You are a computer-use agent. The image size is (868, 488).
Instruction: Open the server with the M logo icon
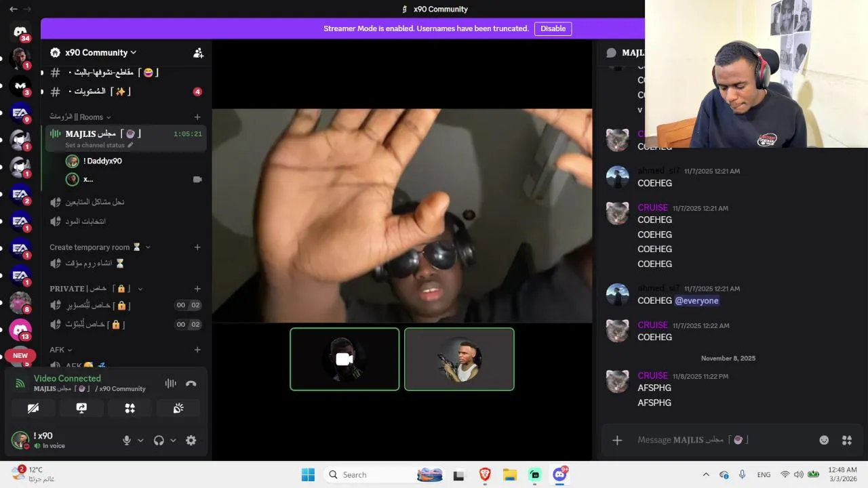(x=20, y=86)
